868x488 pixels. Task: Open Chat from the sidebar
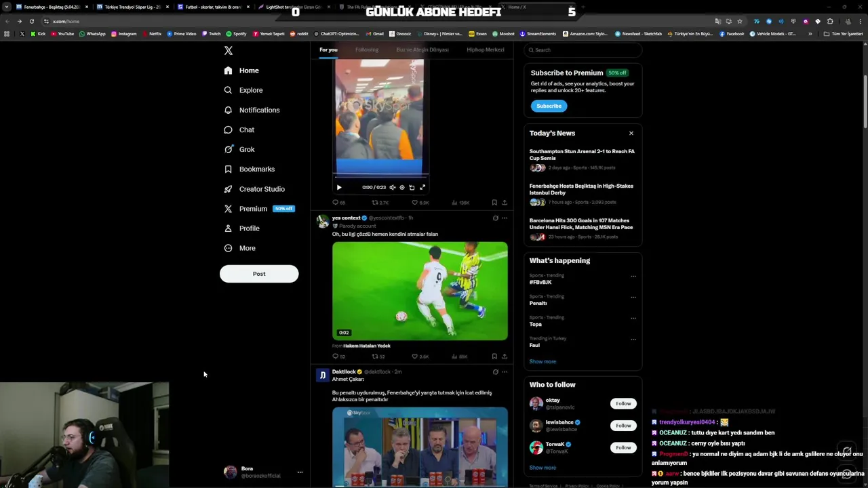point(239,129)
